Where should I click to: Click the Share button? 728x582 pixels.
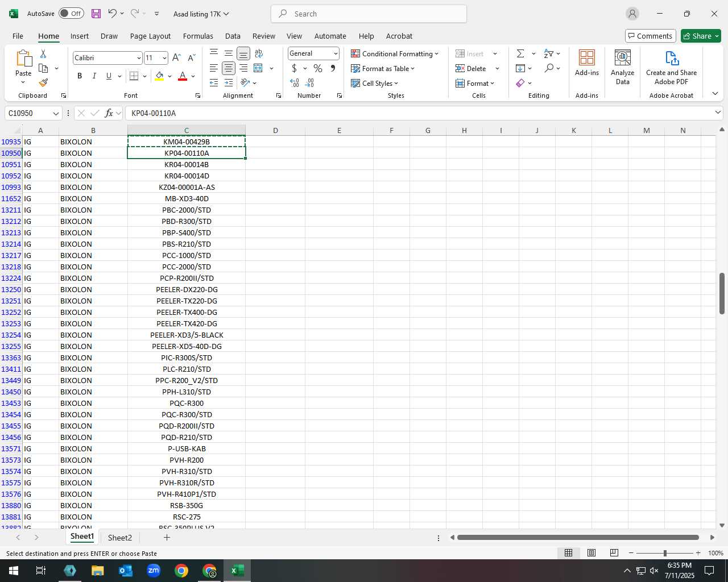pos(701,36)
